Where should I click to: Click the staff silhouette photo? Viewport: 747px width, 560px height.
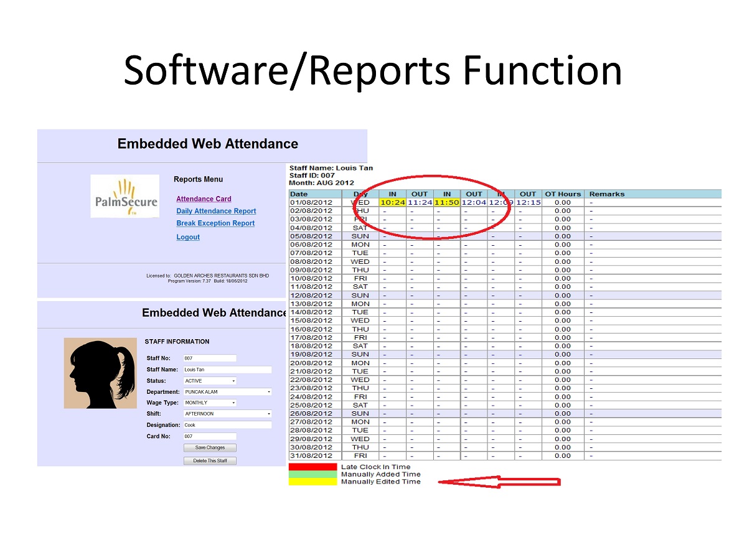100,373
